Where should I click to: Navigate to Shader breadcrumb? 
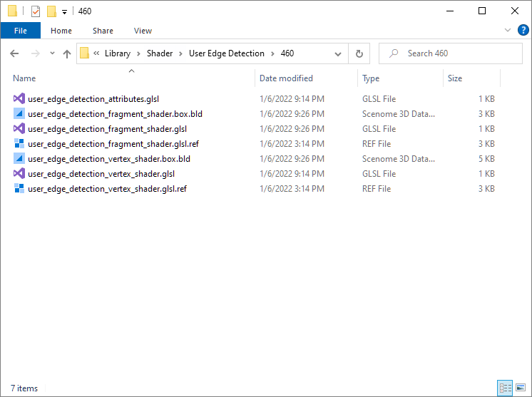point(160,53)
